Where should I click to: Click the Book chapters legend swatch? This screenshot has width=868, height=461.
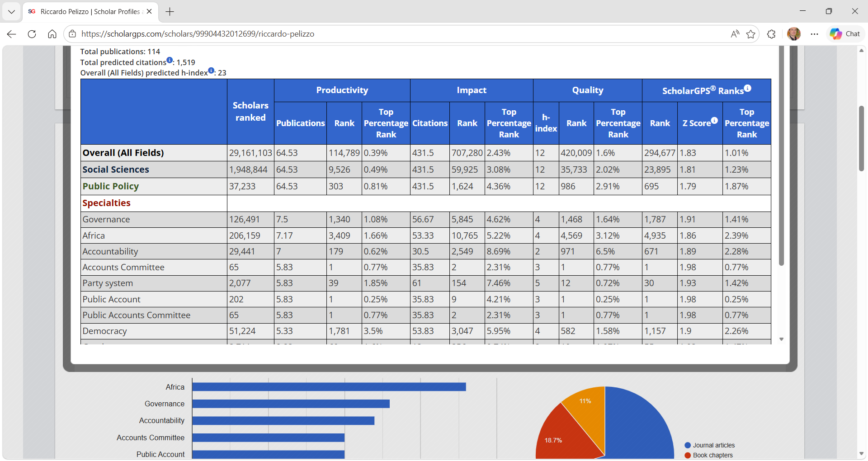688,455
